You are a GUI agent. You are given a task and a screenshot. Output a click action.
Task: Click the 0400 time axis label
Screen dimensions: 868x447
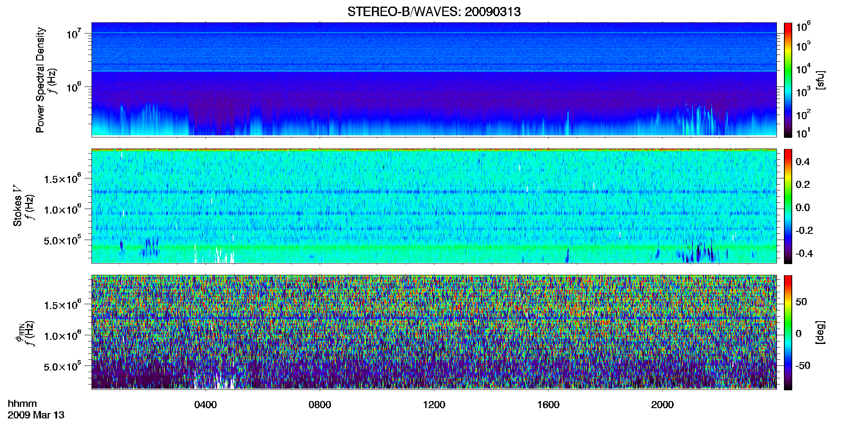(x=205, y=405)
